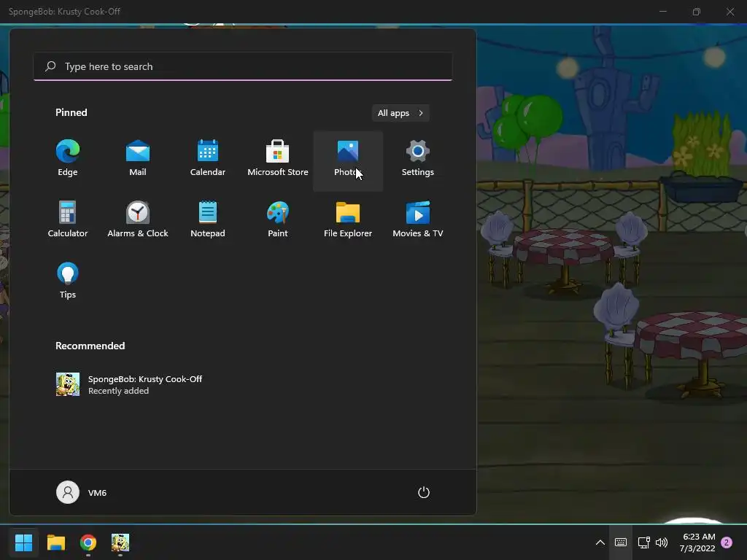
Task: Click the Windows Start button on taskbar
Action: pyautogui.click(x=23, y=542)
